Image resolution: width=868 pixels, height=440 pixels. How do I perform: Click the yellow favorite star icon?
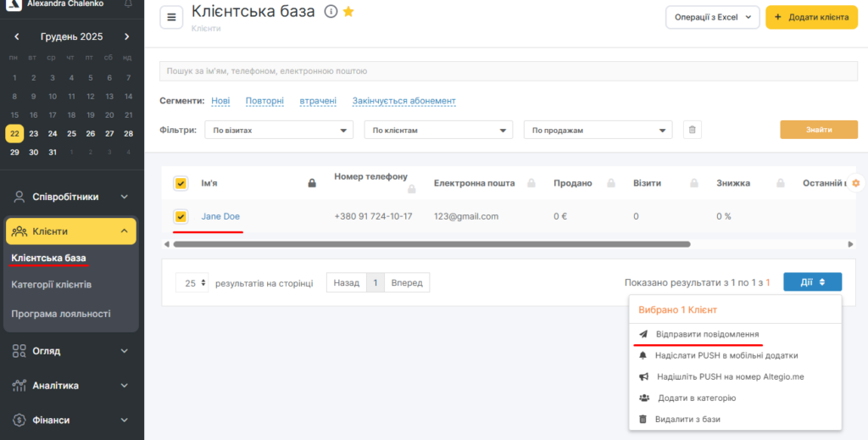click(x=348, y=12)
